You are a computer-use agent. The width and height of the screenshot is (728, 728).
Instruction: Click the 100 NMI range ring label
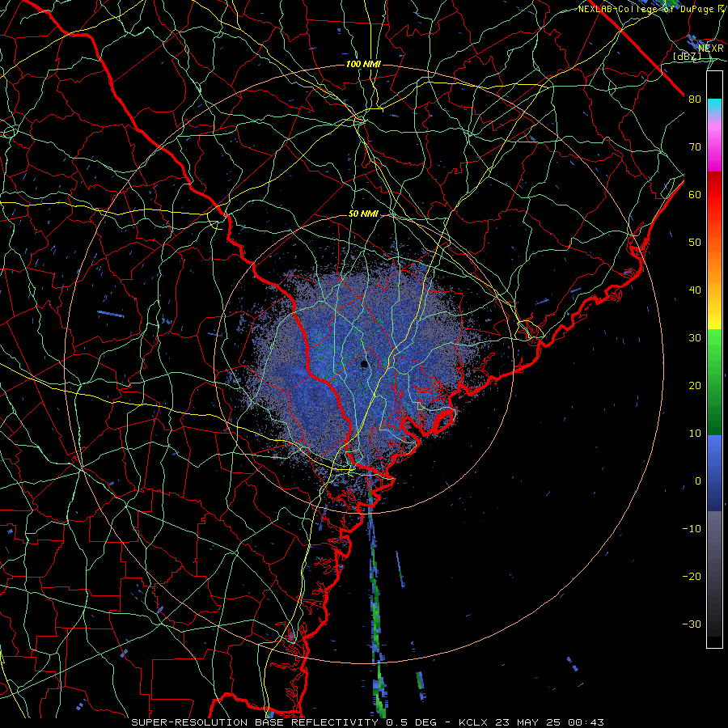coord(363,64)
